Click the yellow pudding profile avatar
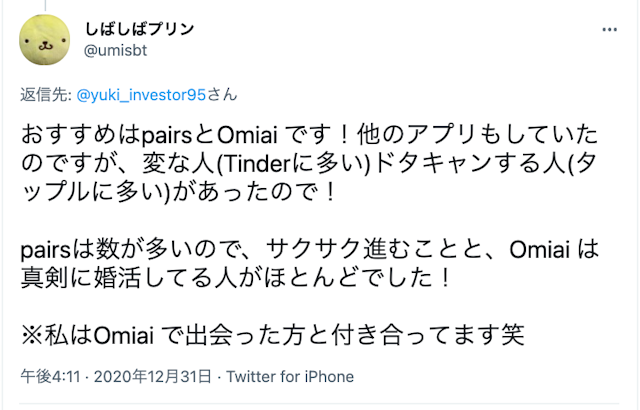The height and width of the screenshot is (410, 640). coord(44,41)
